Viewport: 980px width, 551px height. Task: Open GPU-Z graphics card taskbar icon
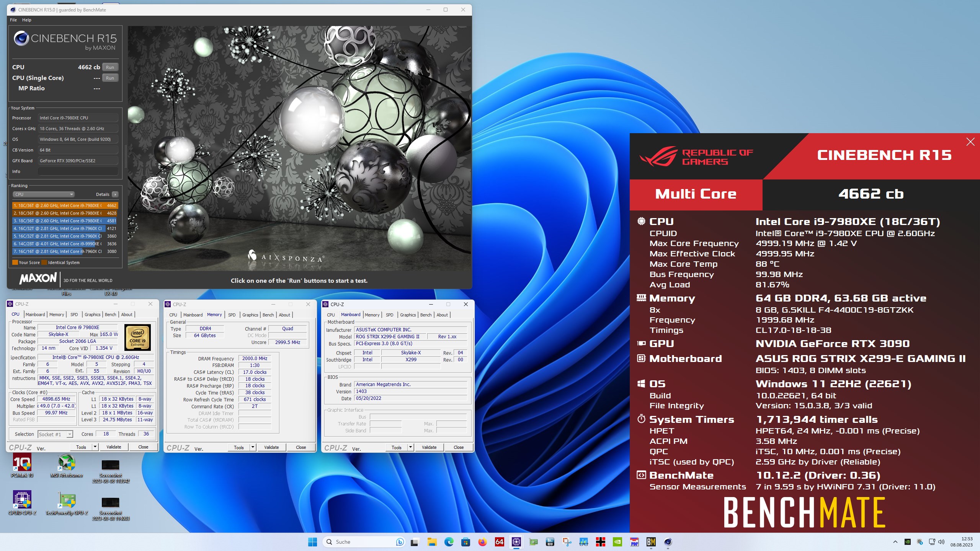533,542
